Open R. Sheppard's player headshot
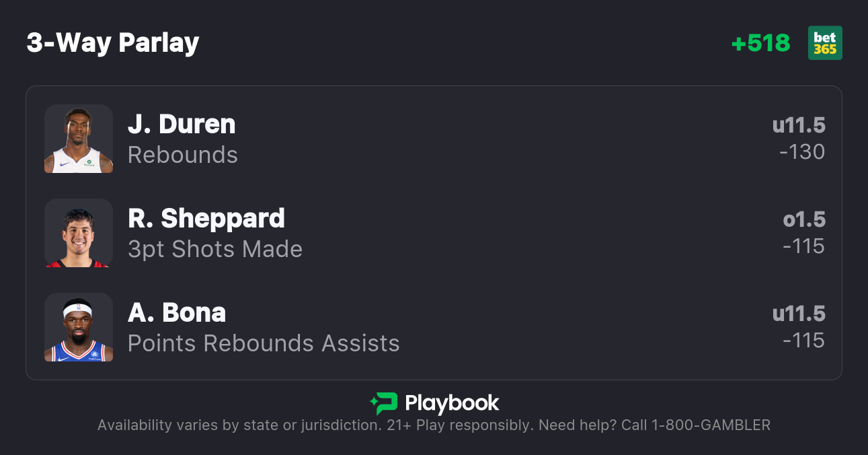This screenshot has height=455, width=868. click(x=79, y=233)
